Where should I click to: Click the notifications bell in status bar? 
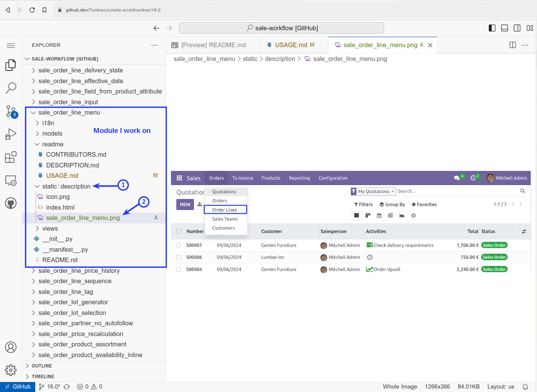525,387
